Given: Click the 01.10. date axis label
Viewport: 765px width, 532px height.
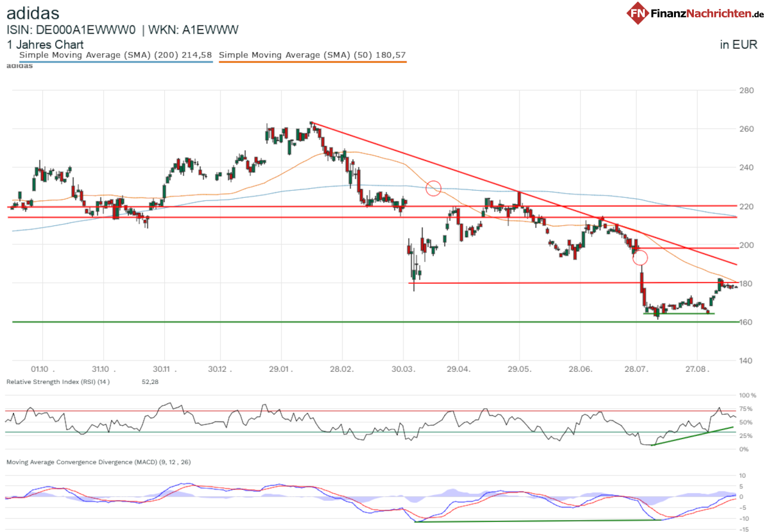Looking at the screenshot, I should 43,370.
